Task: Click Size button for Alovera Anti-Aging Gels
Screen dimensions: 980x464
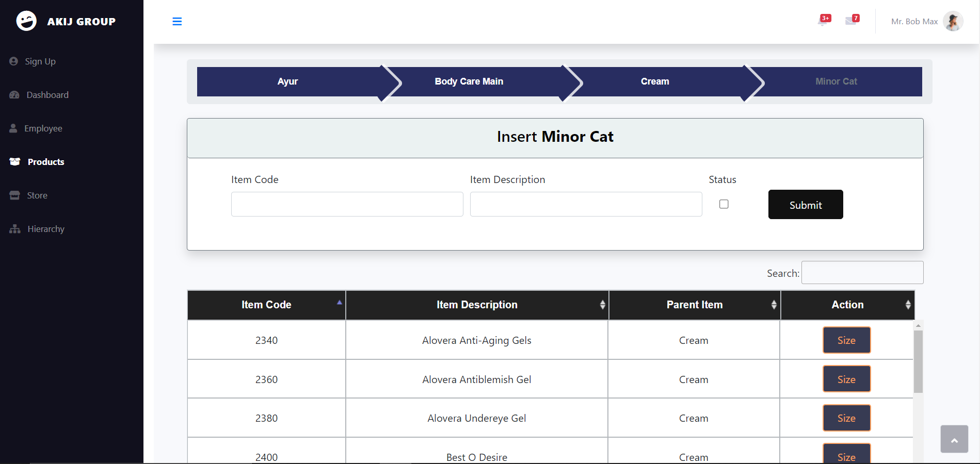Action: point(846,340)
